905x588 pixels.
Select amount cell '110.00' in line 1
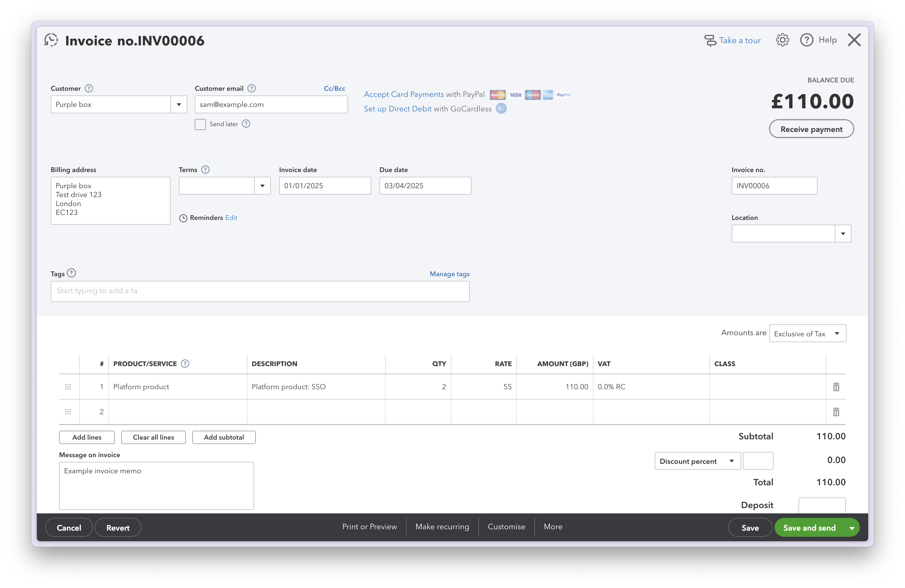point(555,387)
